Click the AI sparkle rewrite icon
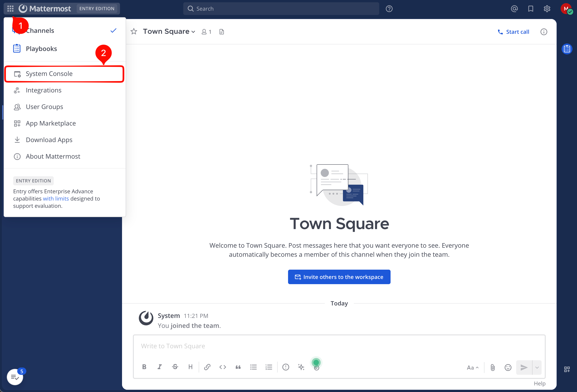Image resolution: width=577 pixels, height=392 pixels. pos(301,367)
